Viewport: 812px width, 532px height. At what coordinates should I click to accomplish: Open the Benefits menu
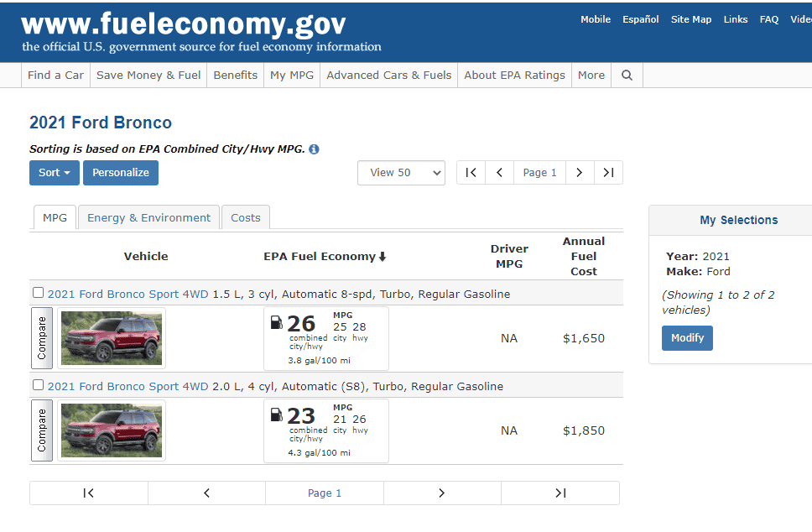tap(236, 76)
